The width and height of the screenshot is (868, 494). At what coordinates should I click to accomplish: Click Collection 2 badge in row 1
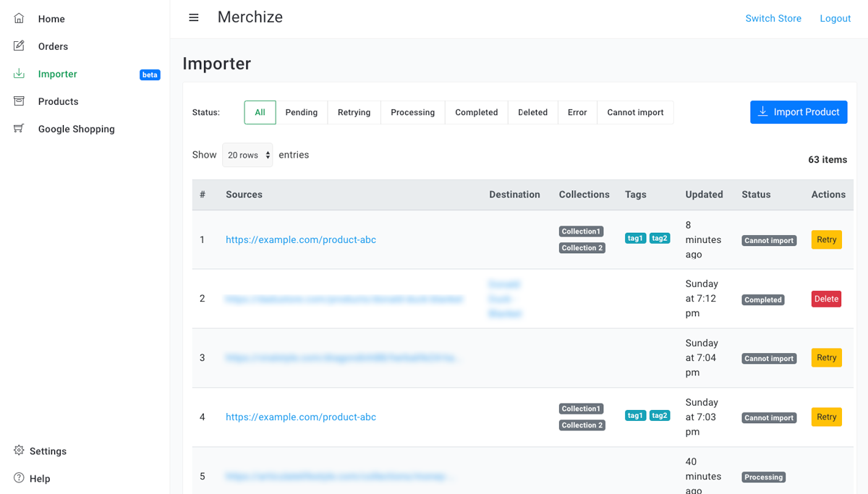(x=582, y=247)
